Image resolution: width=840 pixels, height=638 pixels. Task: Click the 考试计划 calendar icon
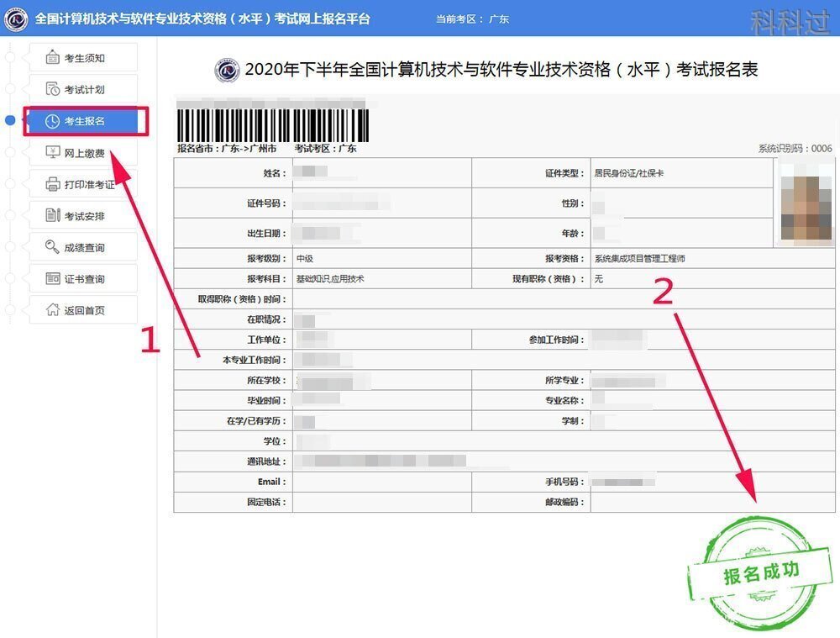[x=50, y=88]
